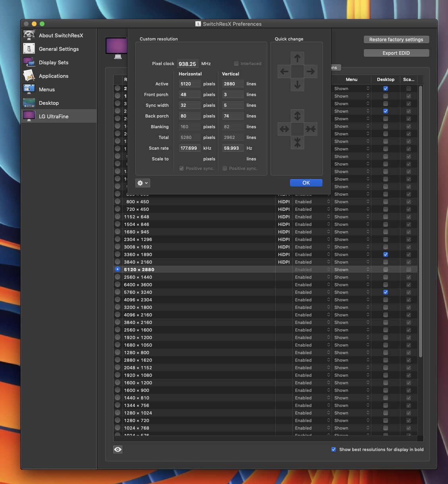
Task: Open Display Sets in the sidebar
Action: [59, 62]
